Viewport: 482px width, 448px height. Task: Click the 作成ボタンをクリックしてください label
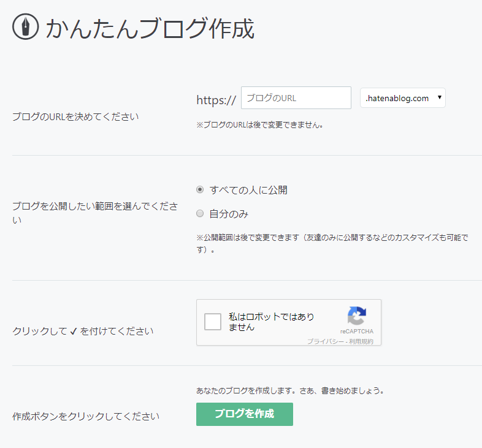click(86, 416)
